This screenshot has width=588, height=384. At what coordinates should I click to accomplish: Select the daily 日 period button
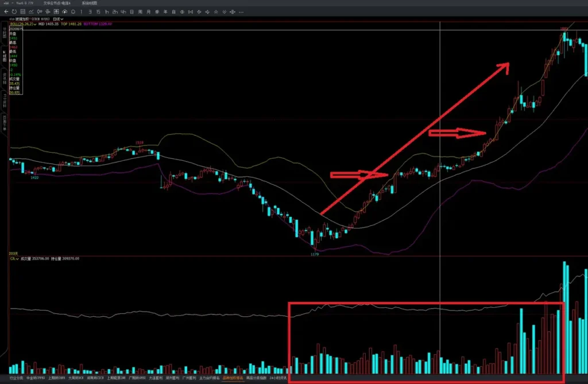(132, 12)
